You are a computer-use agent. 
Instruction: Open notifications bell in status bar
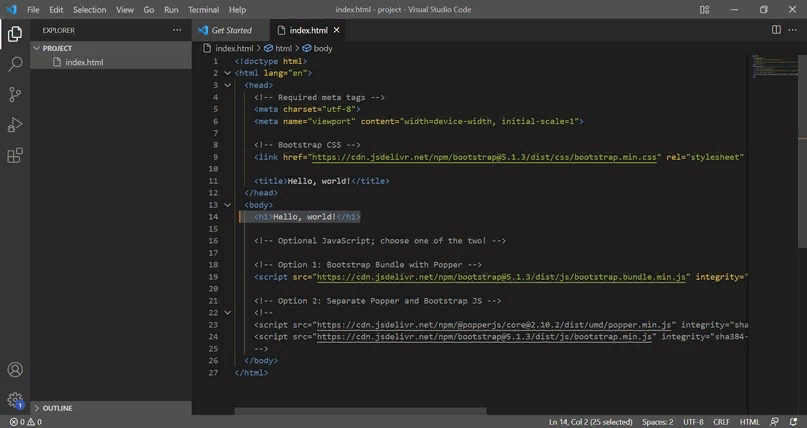793,422
